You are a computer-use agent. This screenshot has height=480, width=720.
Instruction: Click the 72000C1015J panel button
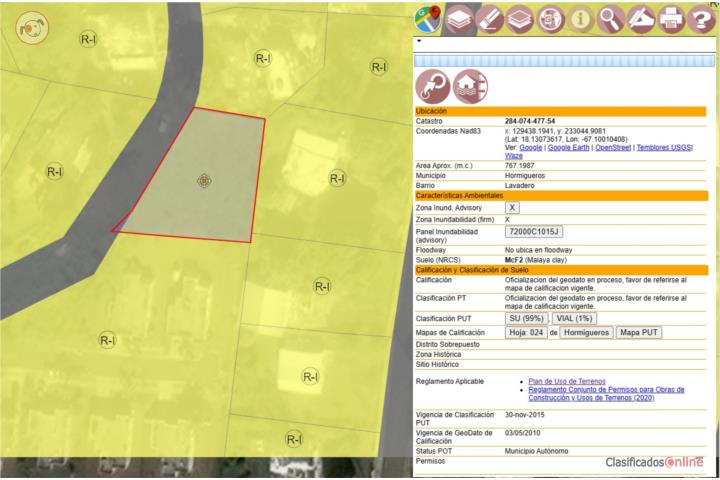coord(534,232)
